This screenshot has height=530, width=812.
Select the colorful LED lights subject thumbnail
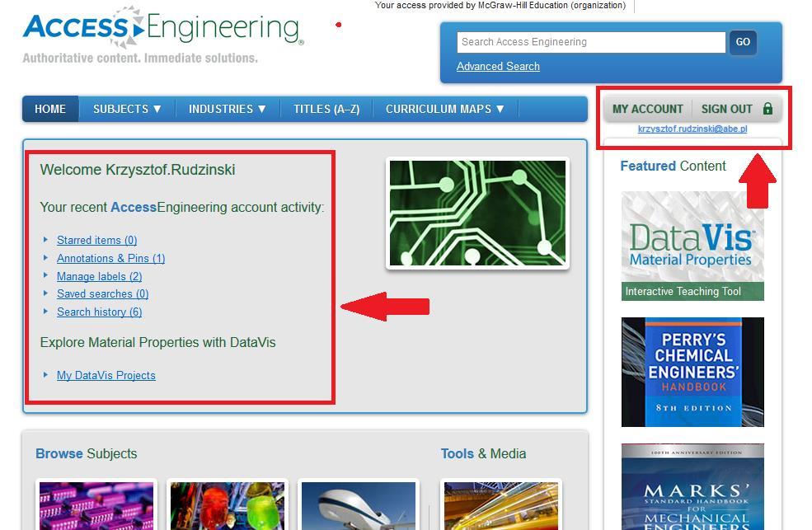pyautogui.click(x=228, y=505)
